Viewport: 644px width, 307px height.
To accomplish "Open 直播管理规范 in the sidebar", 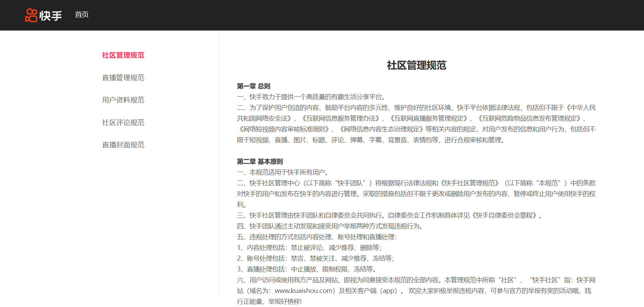I will point(123,78).
